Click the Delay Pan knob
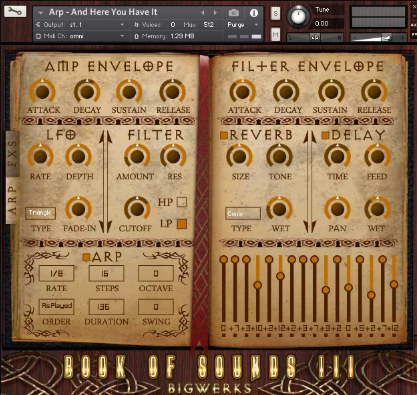Screen dimensions: 417x395 [337, 209]
